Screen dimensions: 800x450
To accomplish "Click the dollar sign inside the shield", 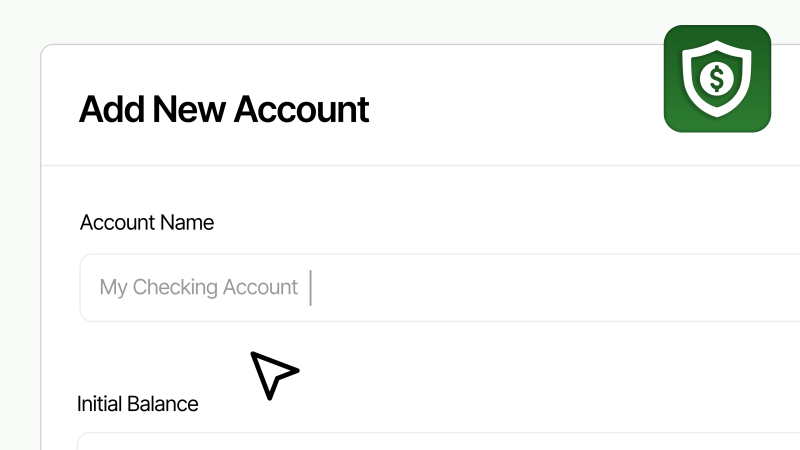I will point(717,75).
